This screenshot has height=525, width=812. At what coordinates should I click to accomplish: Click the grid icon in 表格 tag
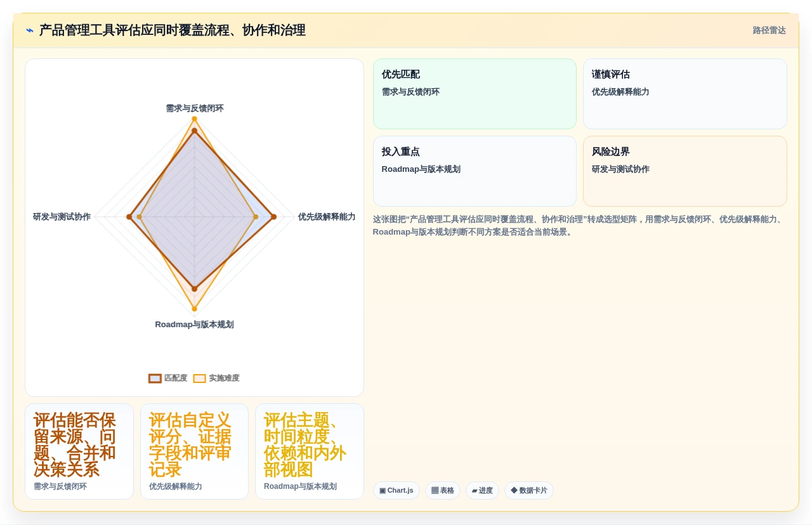(x=435, y=491)
